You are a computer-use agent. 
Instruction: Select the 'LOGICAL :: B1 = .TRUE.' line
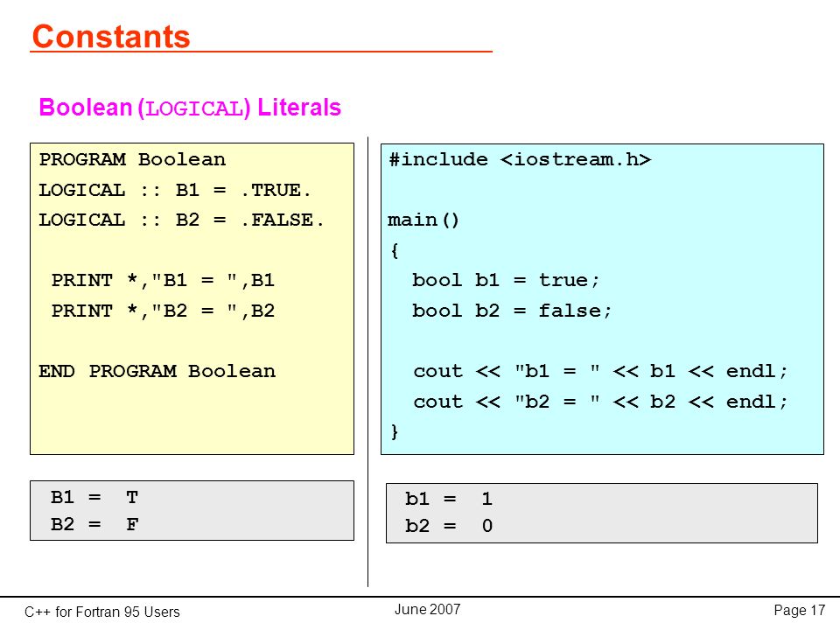175,190
